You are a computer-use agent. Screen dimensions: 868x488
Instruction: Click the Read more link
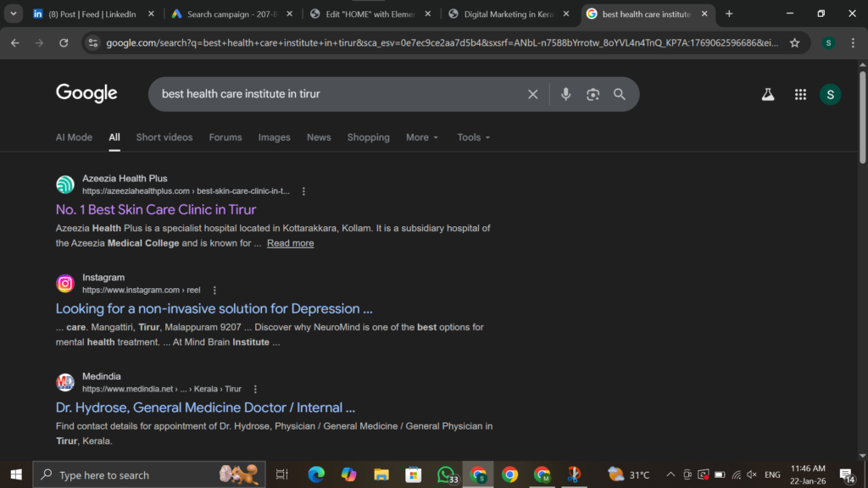(x=290, y=243)
